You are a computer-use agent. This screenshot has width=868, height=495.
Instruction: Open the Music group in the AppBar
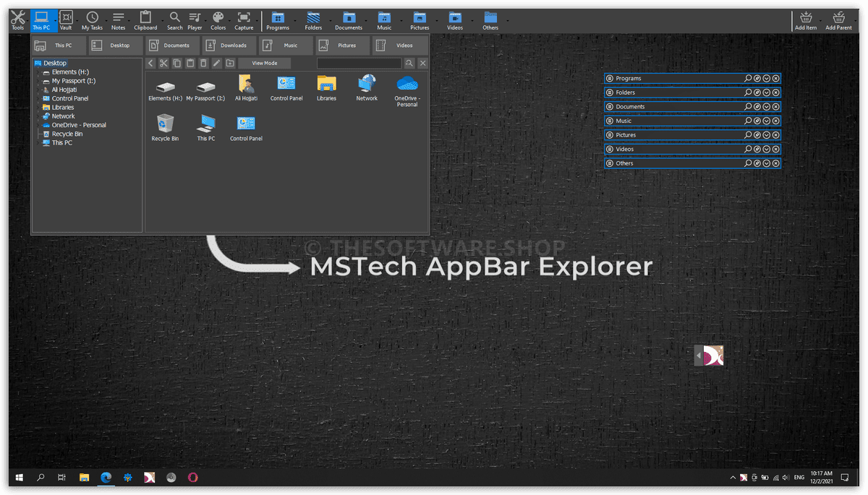pyautogui.click(x=384, y=20)
